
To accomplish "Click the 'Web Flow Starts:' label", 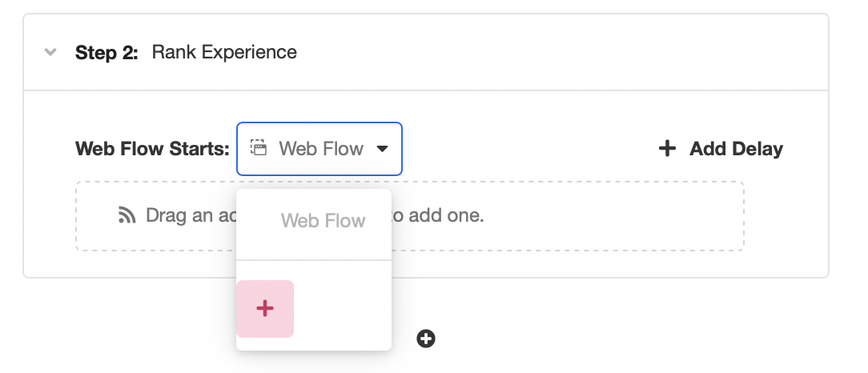I will click(152, 149).
